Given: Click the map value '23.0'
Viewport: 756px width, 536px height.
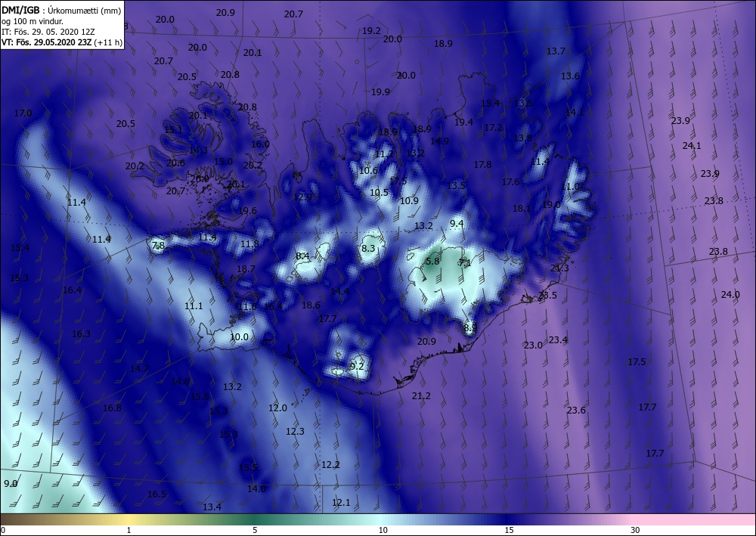Looking at the screenshot, I should (533, 345).
